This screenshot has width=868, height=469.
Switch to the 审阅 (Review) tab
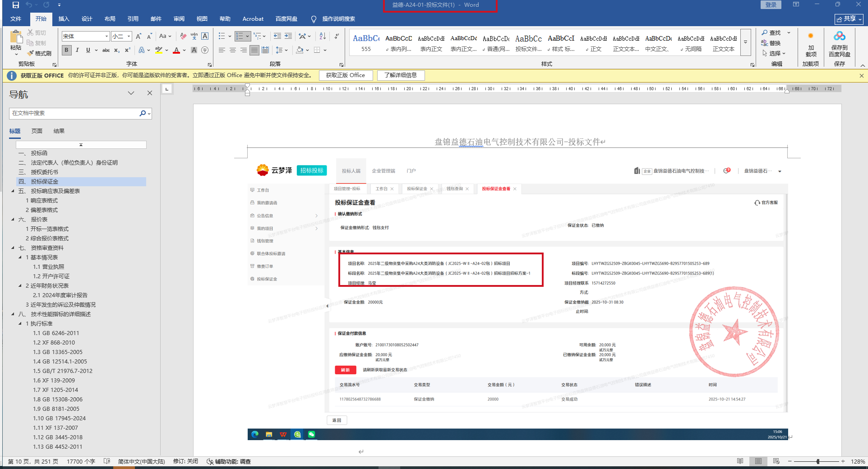[x=179, y=19]
